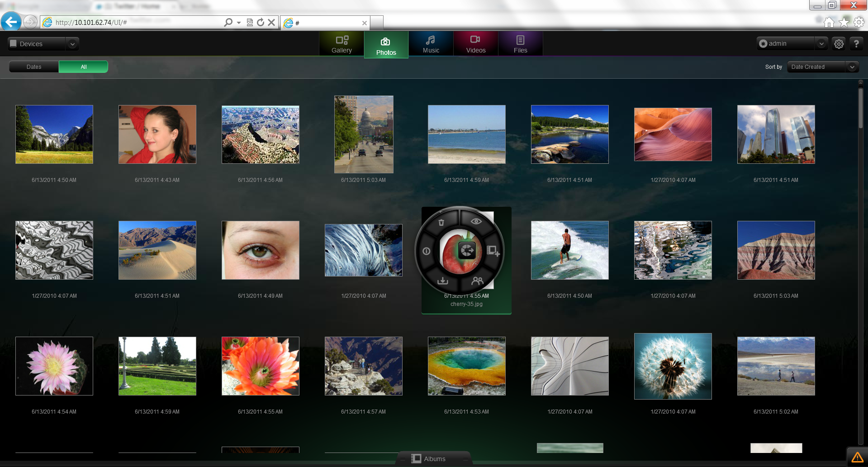Open park garden hedge photo
Viewport: 868px width, 467px height.
point(157,366)
